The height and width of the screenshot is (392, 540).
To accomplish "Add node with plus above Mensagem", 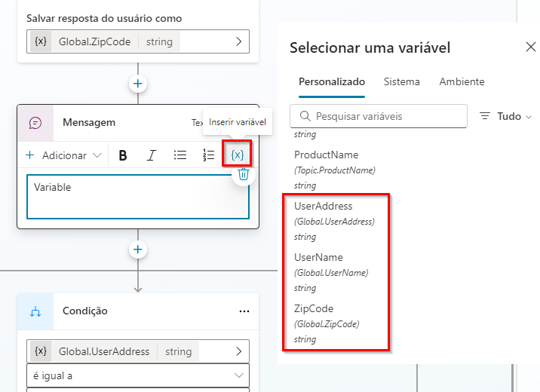I will click(137, 84).
